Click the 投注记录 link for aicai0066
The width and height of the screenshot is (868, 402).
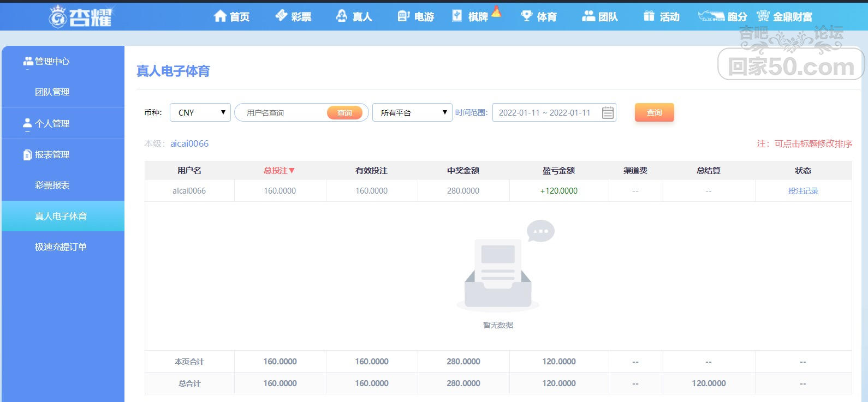point(803,191)
